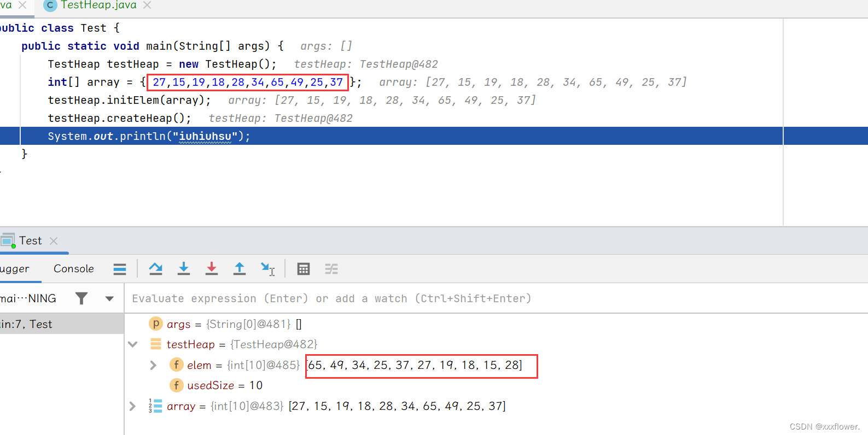Close the Test debug session tab
This screenshot has height=435, width=868.
tap(54, 240)
